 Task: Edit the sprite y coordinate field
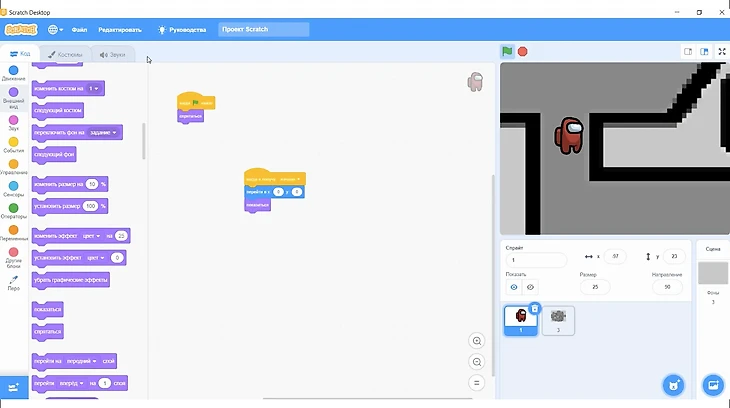click(x=674, y=257)
